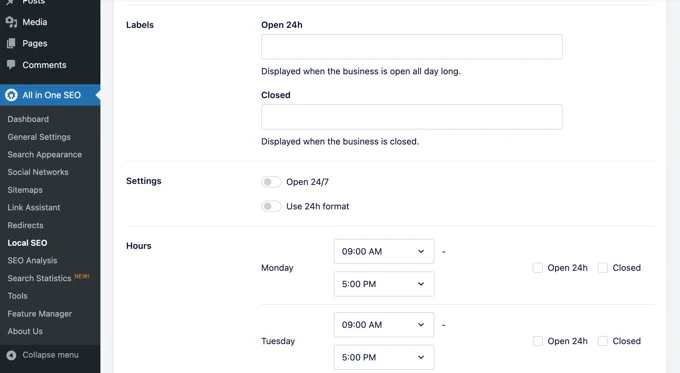Click 'Displayed when the business is closed.' text
Screen dimensions: 680x373
pyautogui.click(x=340, y=141)
